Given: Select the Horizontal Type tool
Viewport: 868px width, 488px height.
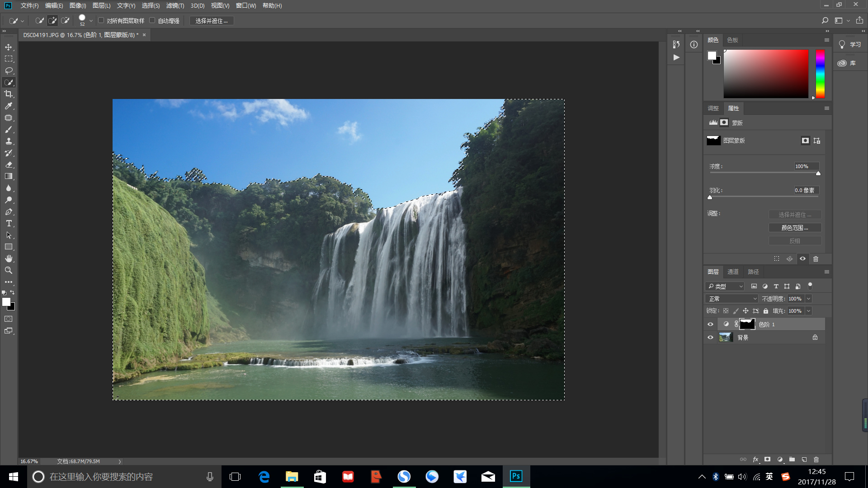Looking at the screenshot, I should point(9,224).
